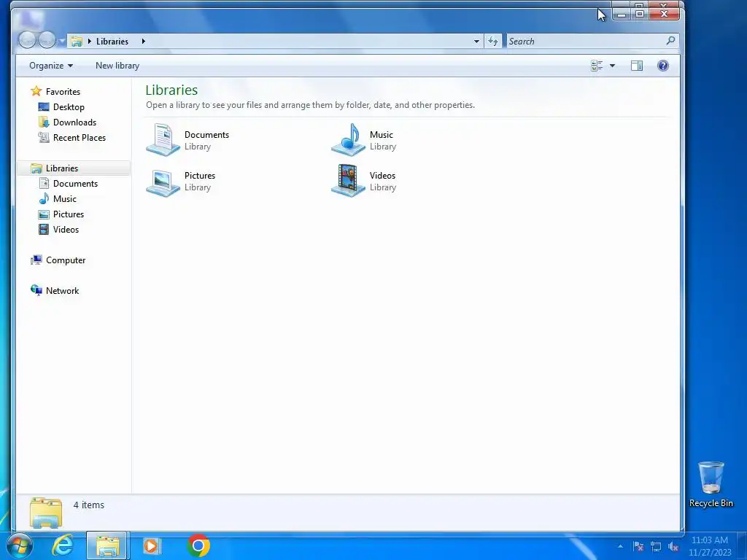This screenshot has height=560, width=747.
Task: Launch Internet Explorer from the taskbar
Action: [63, 545]
